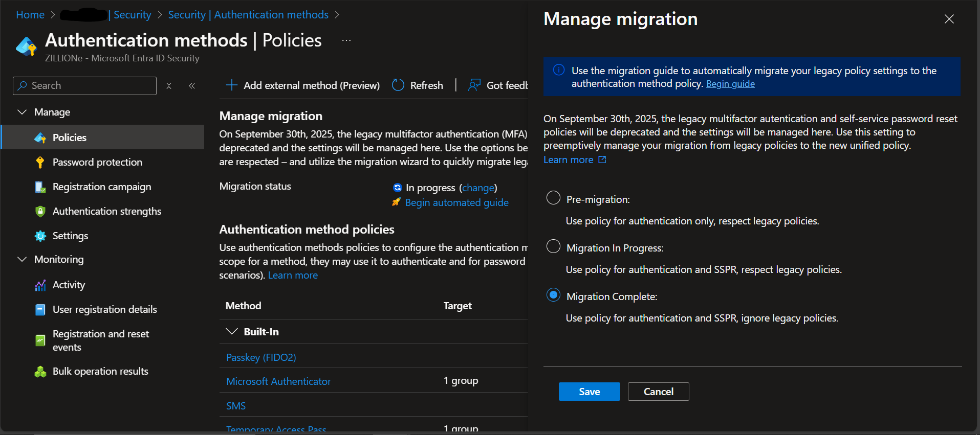
Task: Click Learn more under Authentication method policies
Action: pyautogui.click(x=293, y=275)
